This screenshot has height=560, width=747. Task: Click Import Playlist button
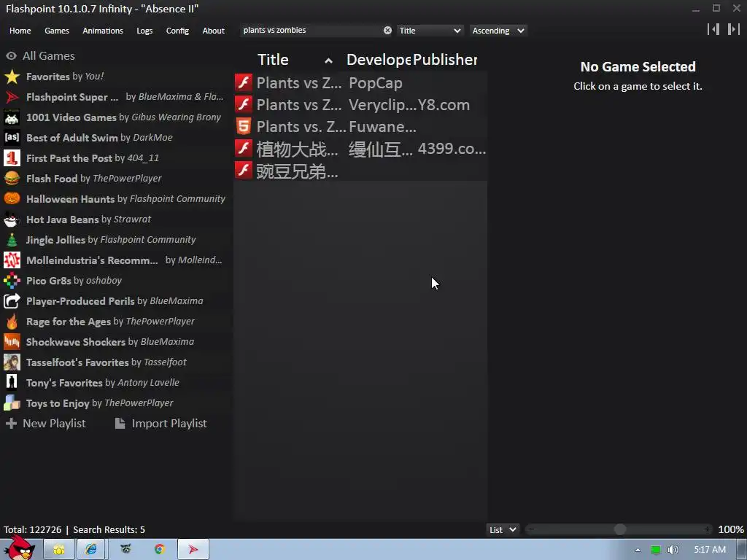161,424
